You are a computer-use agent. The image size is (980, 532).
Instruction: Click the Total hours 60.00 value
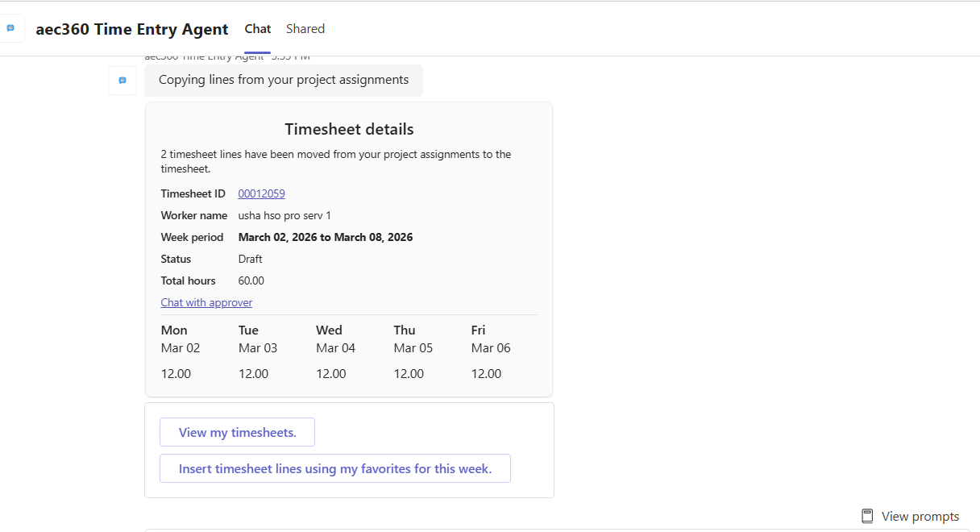tap(251, 281)
